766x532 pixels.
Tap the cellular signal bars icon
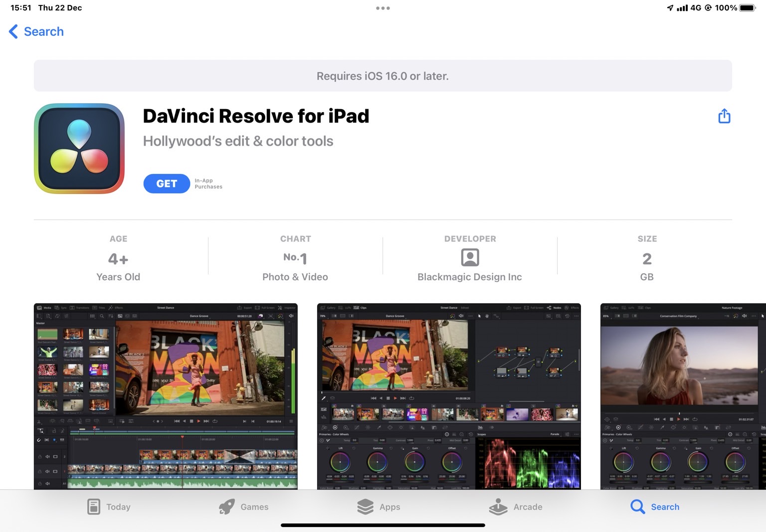pos(682,8)
